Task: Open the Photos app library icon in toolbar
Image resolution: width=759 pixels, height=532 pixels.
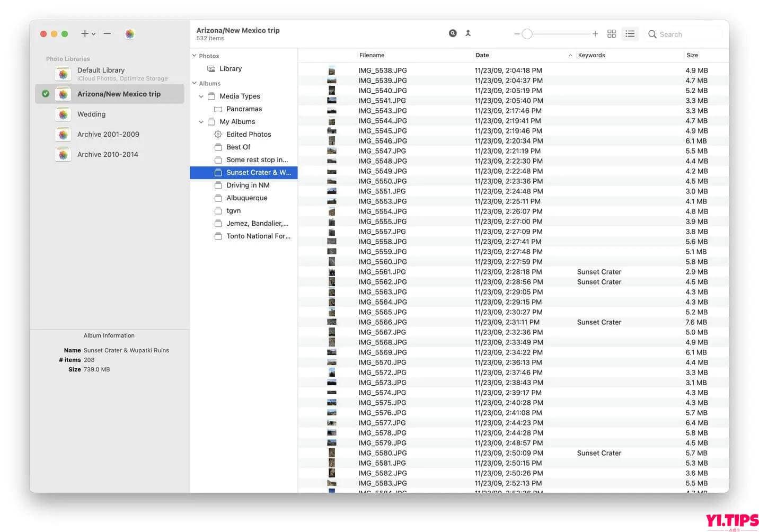Action: pyautogui.click(x=130, y=33)
